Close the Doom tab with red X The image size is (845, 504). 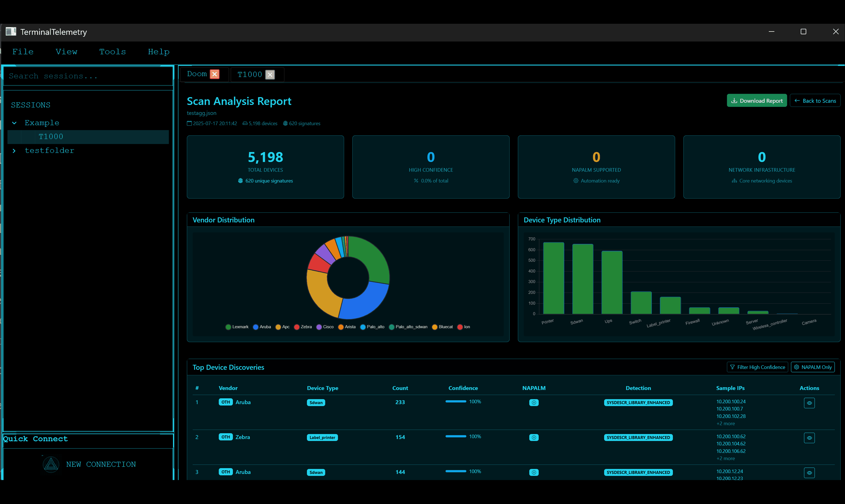tap(215, 74)
